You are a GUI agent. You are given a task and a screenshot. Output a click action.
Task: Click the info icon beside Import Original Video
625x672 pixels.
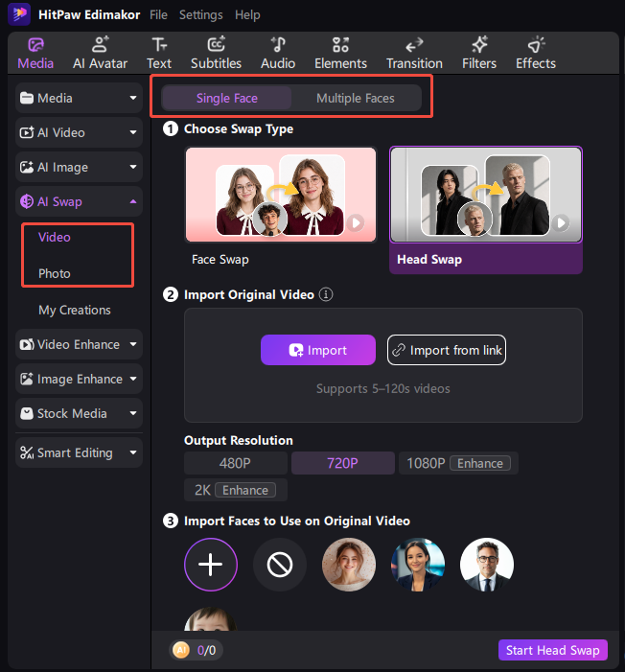coord(326,294)
